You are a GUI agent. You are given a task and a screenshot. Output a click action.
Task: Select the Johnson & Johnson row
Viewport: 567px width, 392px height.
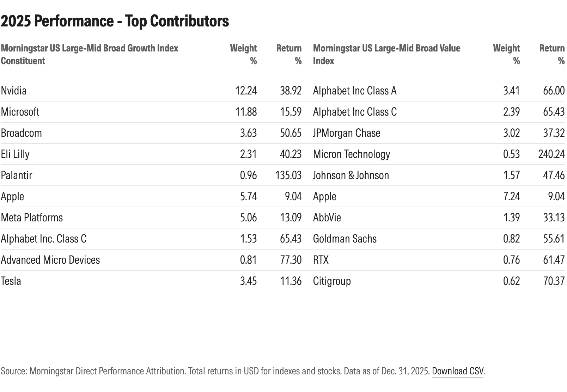(351, 175)
